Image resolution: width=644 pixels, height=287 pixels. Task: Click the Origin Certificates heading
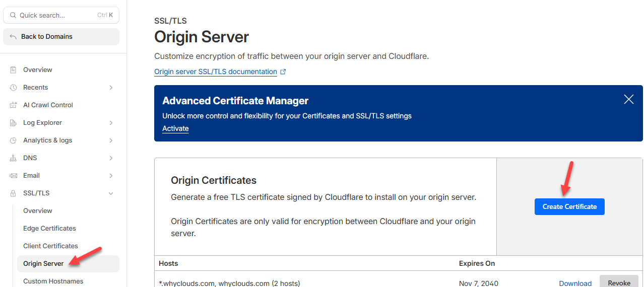[214, 180]
